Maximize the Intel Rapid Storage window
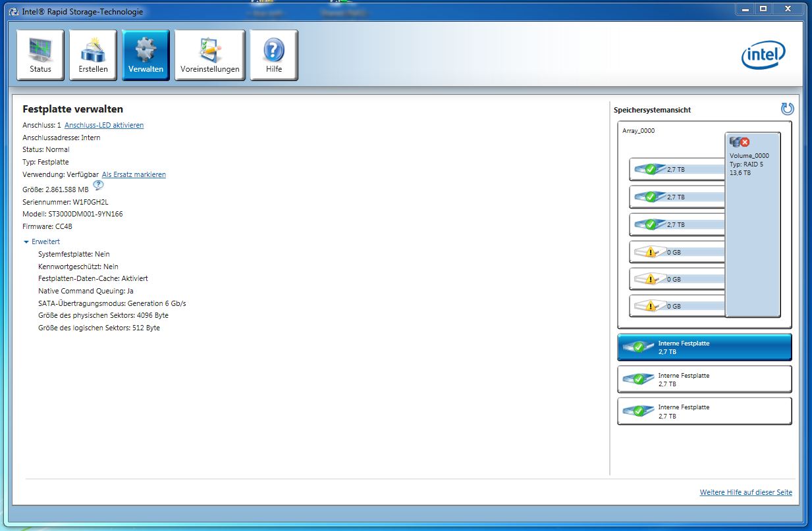The image size is (812, 531). click(x=763, y=8)
